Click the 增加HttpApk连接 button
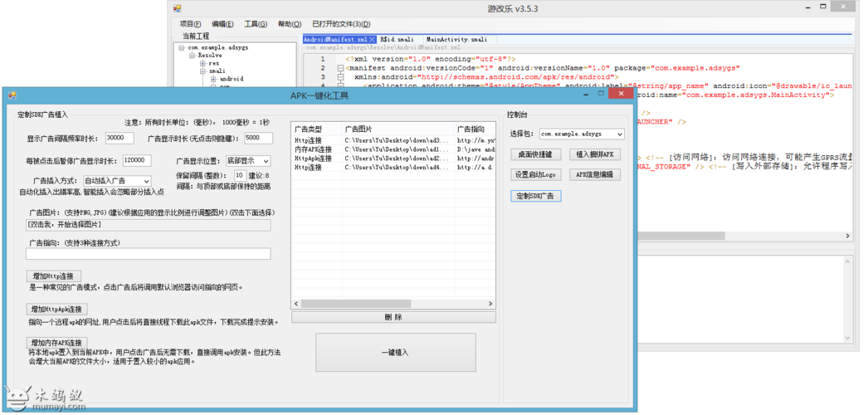The width and height of the screenshot is (868, 415). (57, 310)
